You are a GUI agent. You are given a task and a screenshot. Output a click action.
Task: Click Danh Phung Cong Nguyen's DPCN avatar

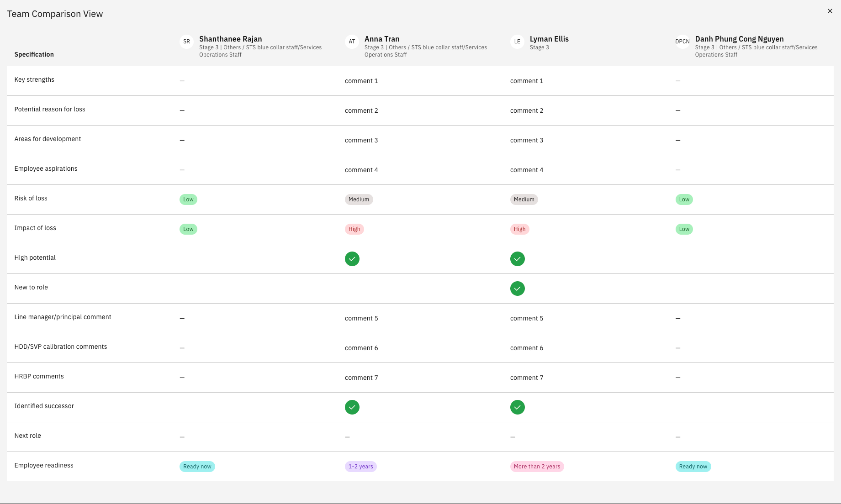[x=682, y=42]
